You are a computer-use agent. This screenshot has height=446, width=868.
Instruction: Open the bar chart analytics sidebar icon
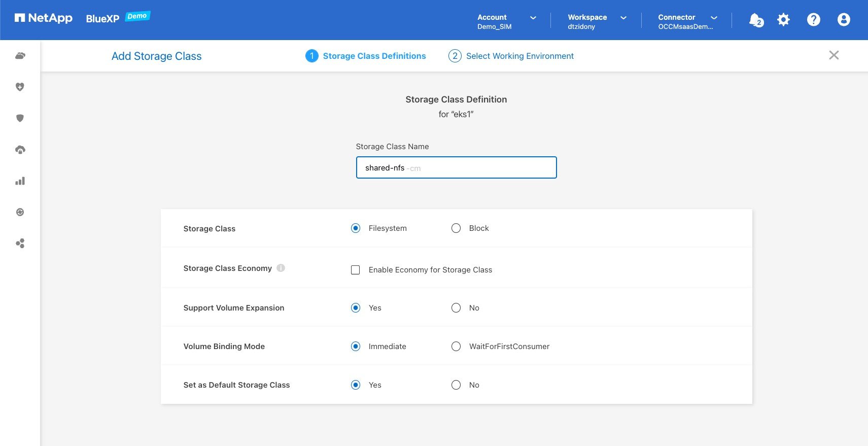20,181
